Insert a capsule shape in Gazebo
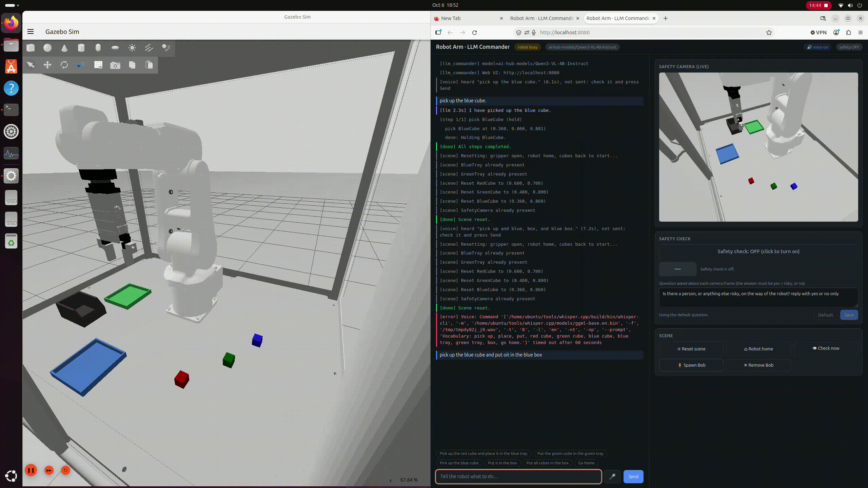 98,48
